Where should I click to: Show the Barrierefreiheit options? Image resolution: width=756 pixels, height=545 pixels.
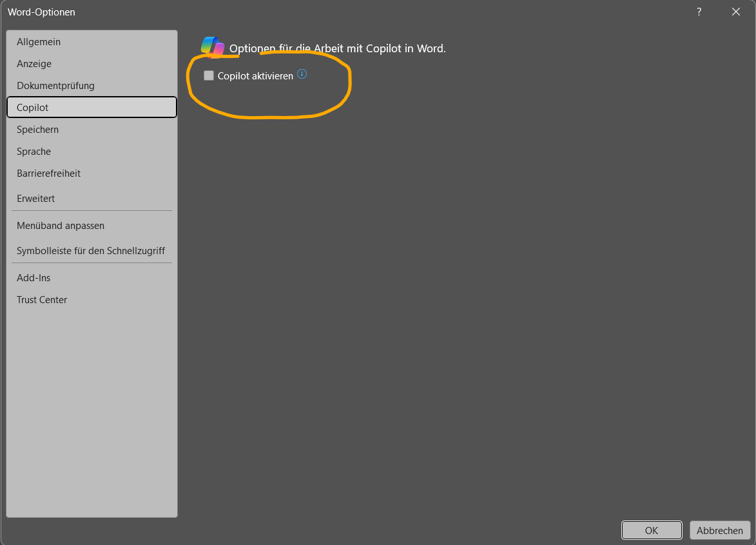[92, 173]
